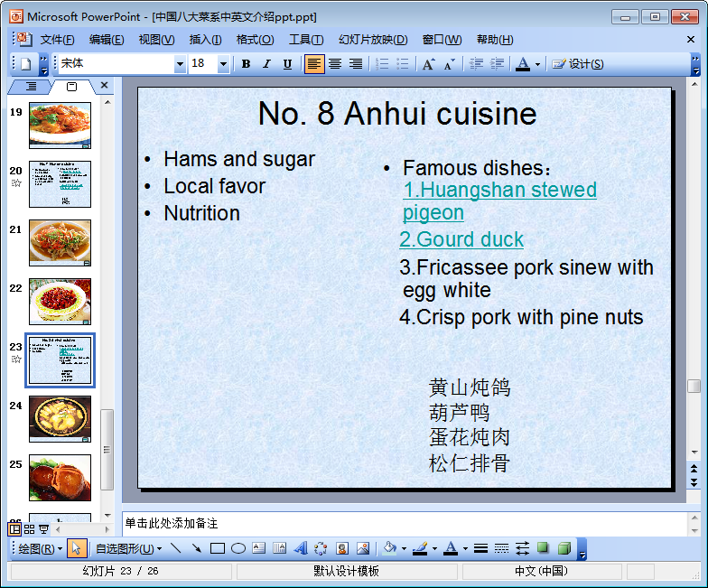The height and width of the screenshot is (588, 708).
Task: Select the Line drawing tool
Action: (x=175, y=549)
